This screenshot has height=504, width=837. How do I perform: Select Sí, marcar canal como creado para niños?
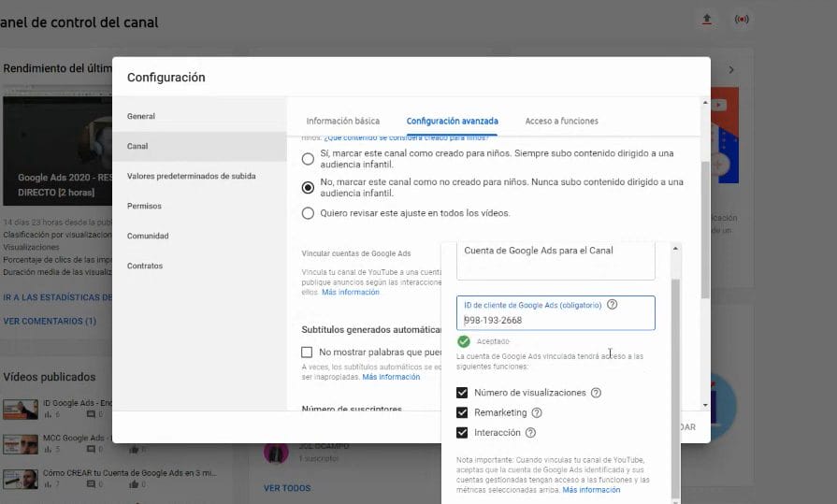(308, 159)
